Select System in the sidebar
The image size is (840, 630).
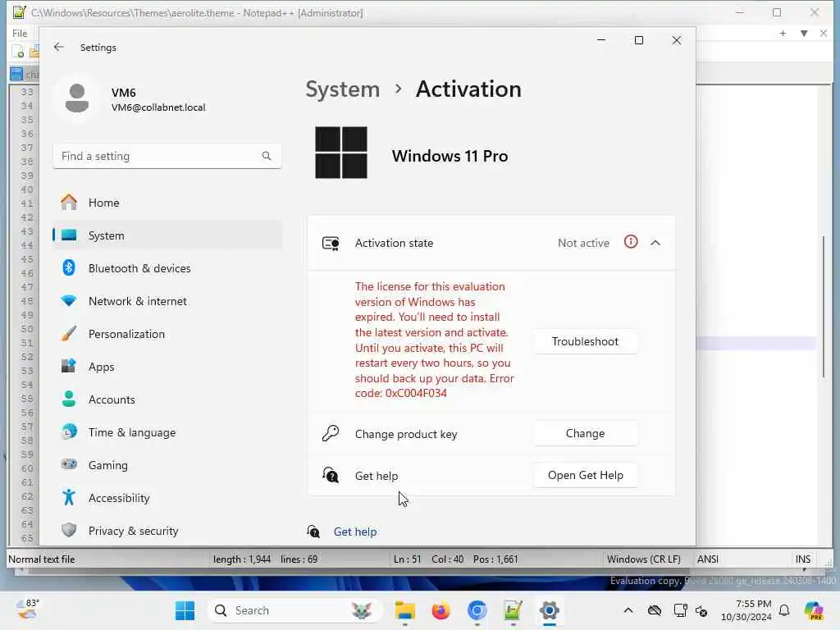167,235
